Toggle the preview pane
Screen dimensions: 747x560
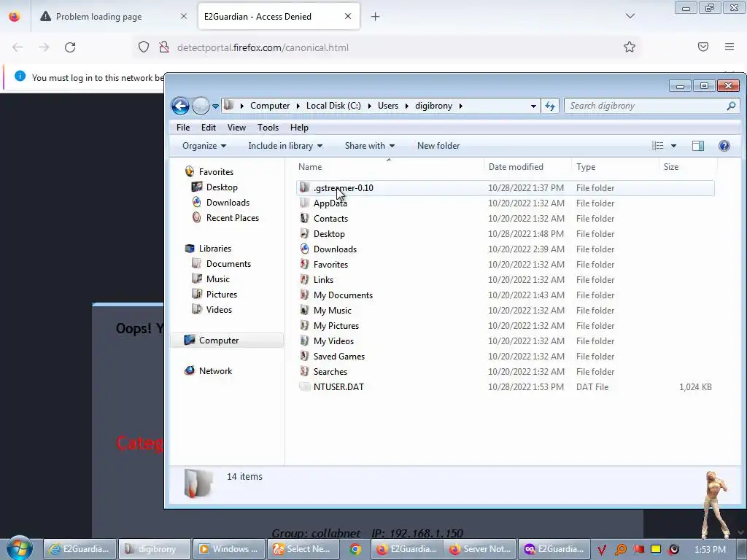point(698,146)
